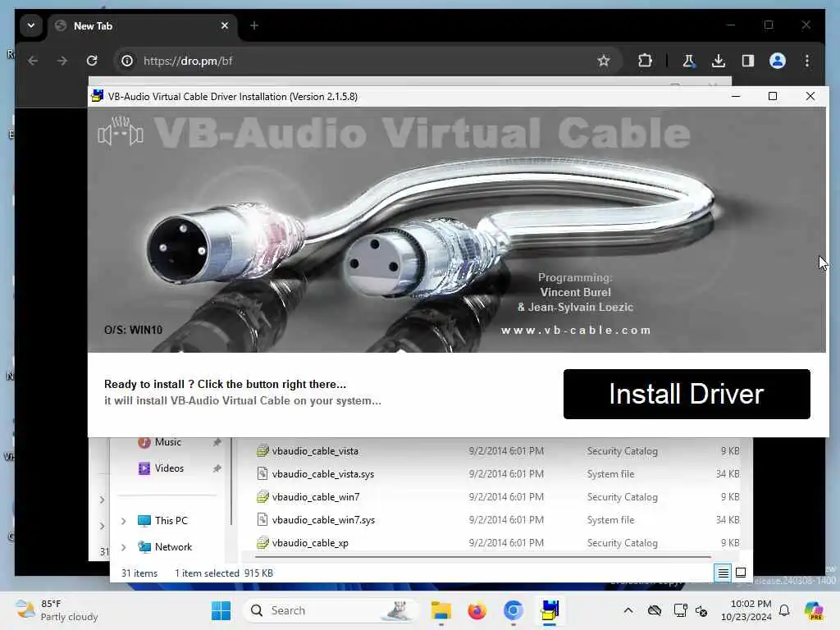Image resolution: width=840 pixels, height=630 pixels.
Task: Click the File Explorer horizontal scrollbar
Action: 482,557
